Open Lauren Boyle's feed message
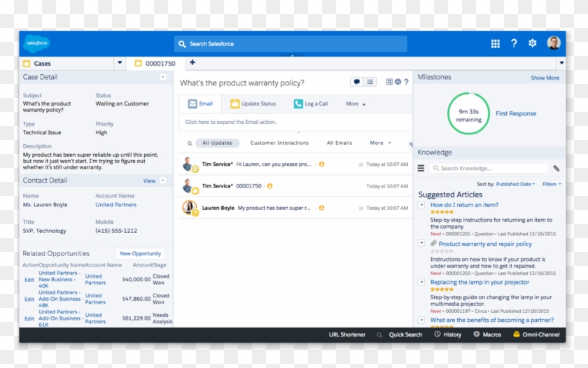This screenshot has width=588, height=368. pyautogui.click(x=274, y=208)
